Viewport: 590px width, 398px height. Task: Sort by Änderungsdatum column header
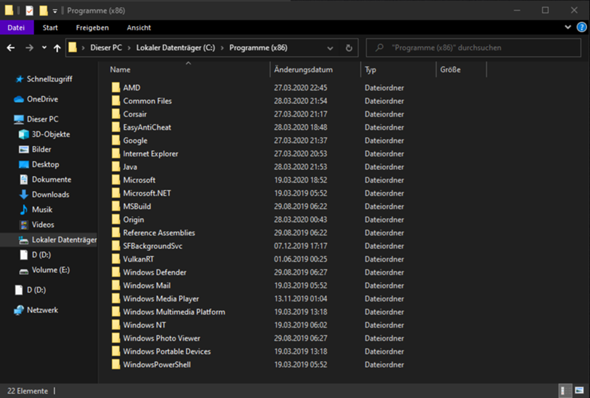[303, 70]
